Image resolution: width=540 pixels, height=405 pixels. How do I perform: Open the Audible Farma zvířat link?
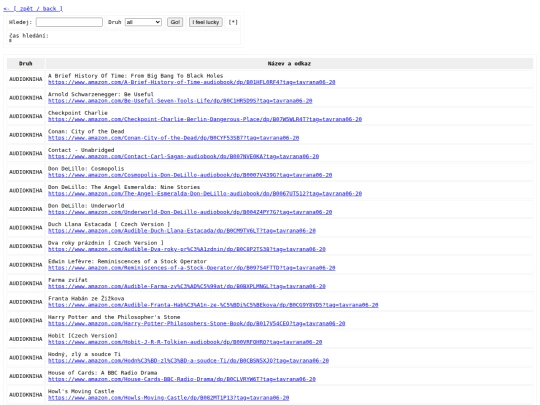[x=187, y=287]
